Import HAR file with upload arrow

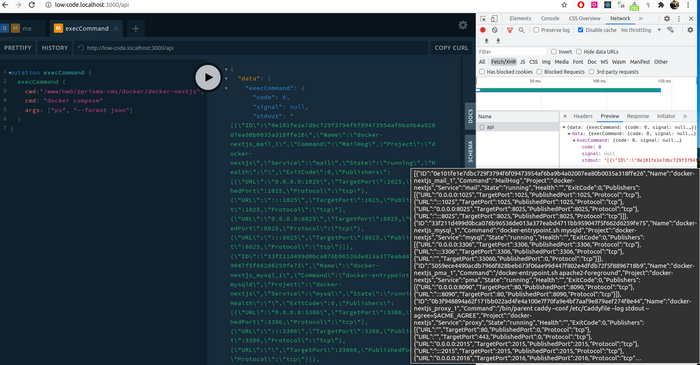coord(486,41)
